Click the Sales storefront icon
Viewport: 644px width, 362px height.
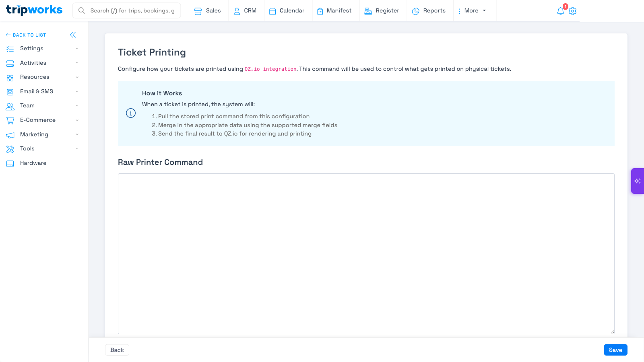click(198, 11)
